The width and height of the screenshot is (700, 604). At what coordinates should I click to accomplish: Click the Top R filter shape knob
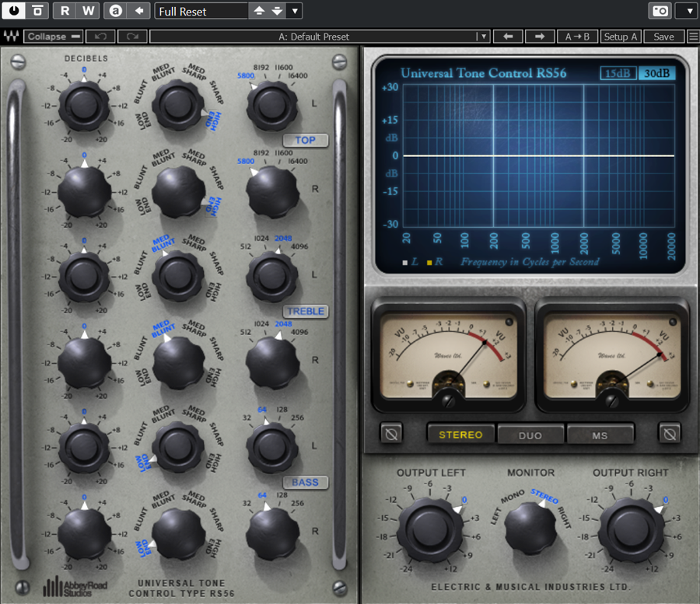pos(179,192)
